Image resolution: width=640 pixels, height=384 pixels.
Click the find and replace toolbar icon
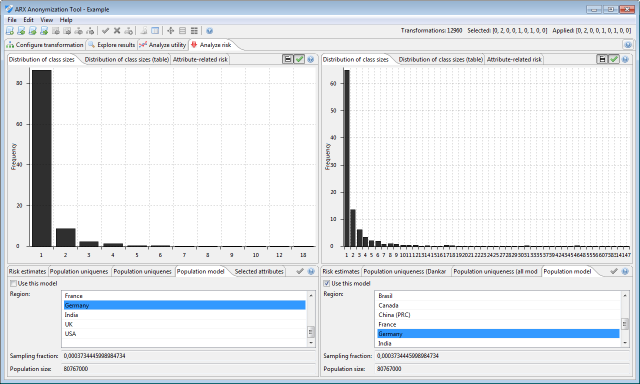point(144,31)
